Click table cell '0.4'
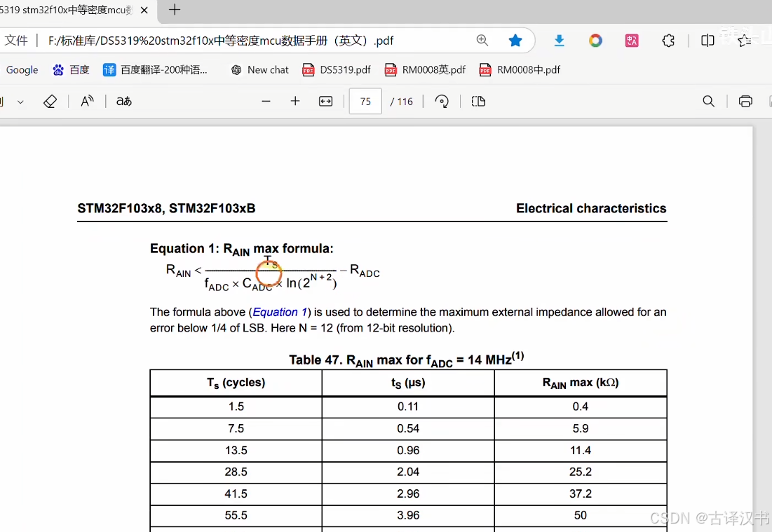Viewport: 772px width, 532px height. 581,407
